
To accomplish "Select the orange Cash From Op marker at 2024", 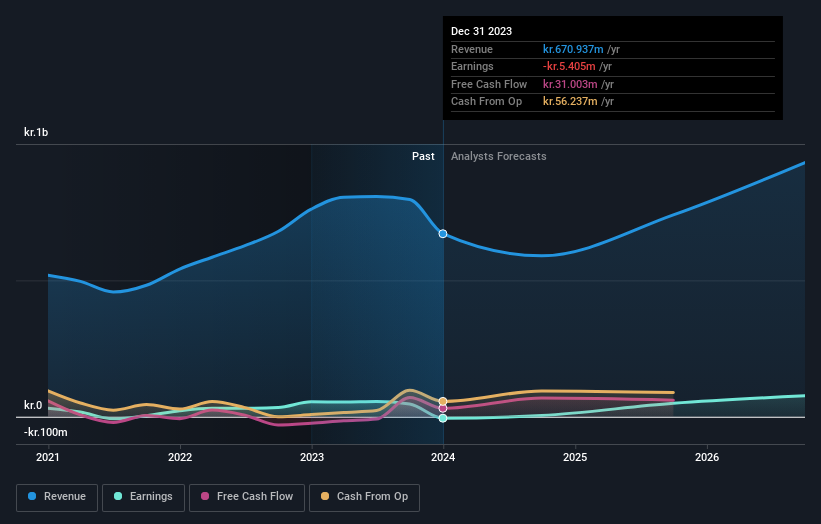I will (x=443, y=402).
